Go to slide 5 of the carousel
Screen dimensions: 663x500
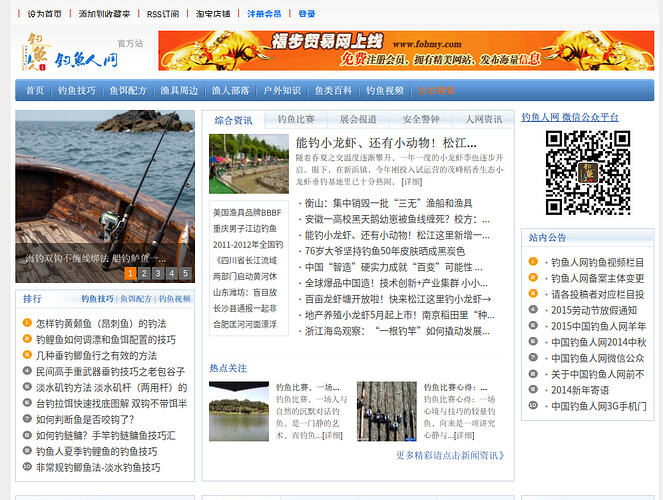point(185,273)
